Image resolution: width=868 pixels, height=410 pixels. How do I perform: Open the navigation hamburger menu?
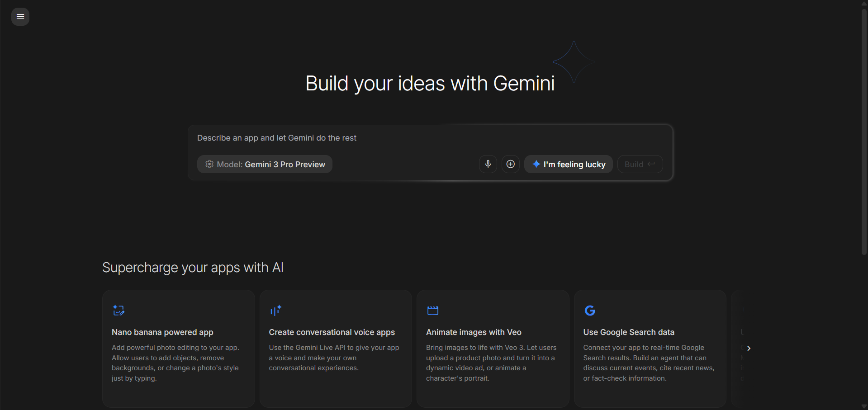click(x=20, y=17)
